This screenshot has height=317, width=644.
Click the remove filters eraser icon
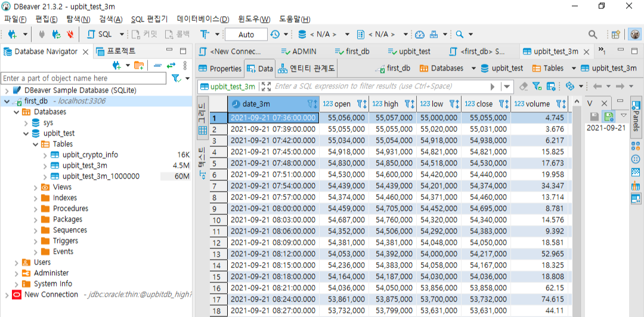pyautogui.click(x=524, y=87)
